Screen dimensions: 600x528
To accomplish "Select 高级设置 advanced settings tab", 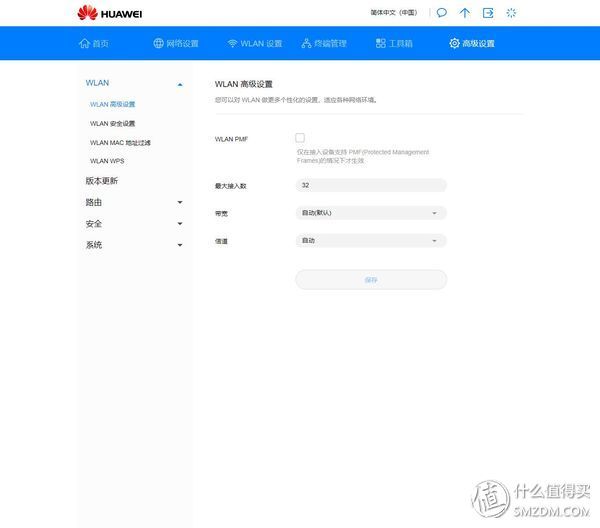I will point(472,43).
